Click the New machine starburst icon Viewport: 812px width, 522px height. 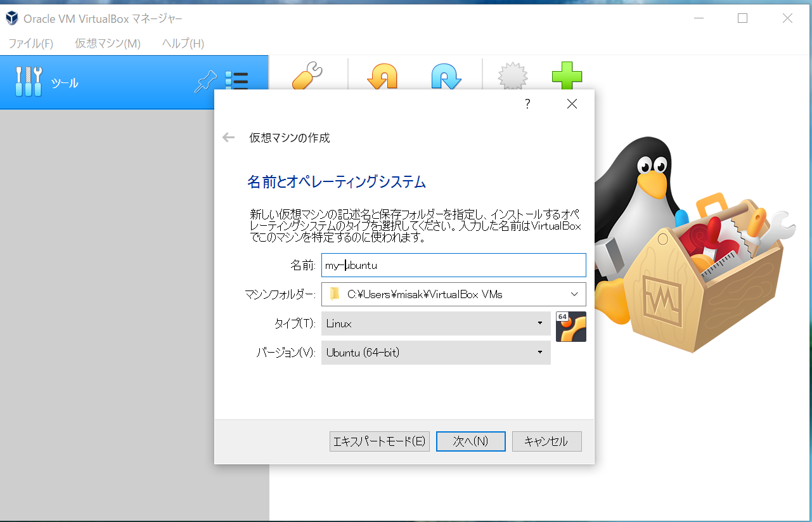click(512, 75)
